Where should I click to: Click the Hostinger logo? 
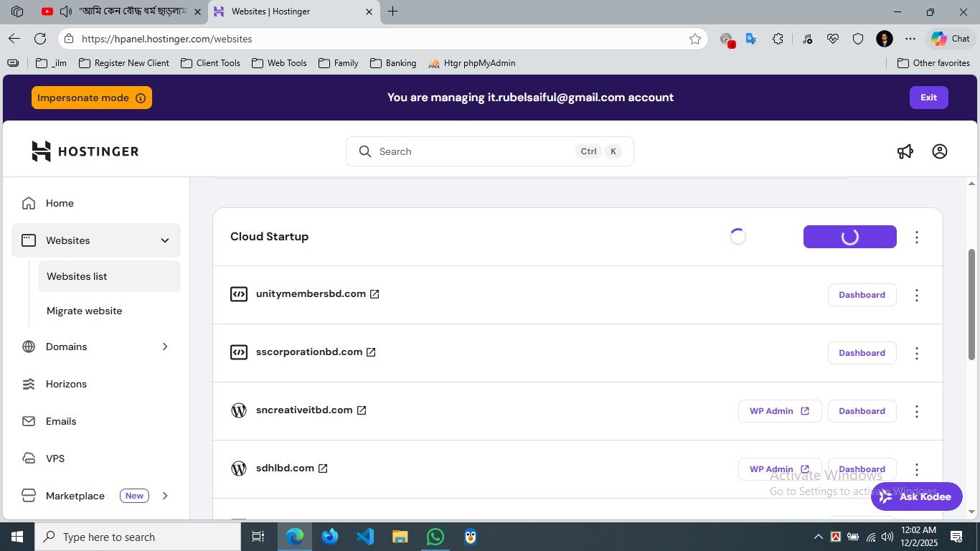[x=85, y=151]
